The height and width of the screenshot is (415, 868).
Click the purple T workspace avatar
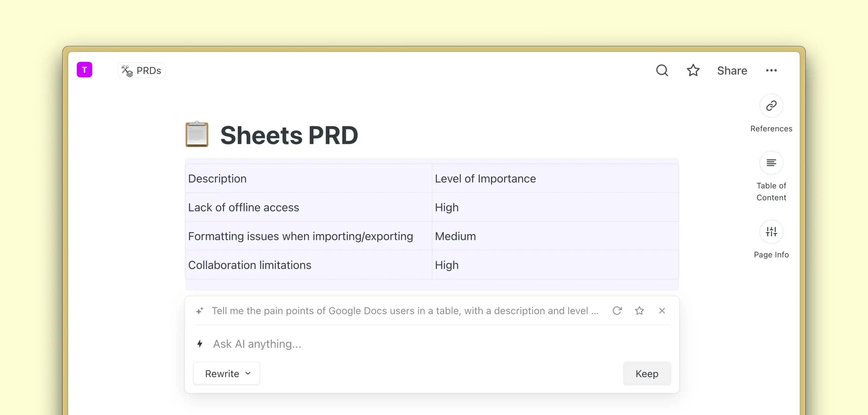tap(84, 70)
